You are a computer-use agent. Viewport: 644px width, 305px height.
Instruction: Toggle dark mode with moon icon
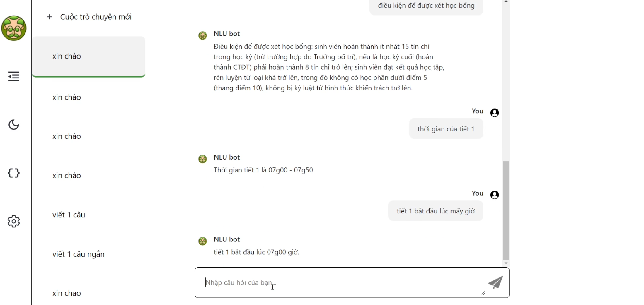coord(14,125)
